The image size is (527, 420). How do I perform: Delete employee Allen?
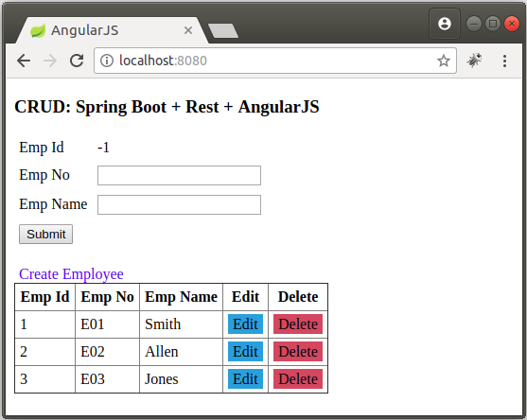(298, 352)
